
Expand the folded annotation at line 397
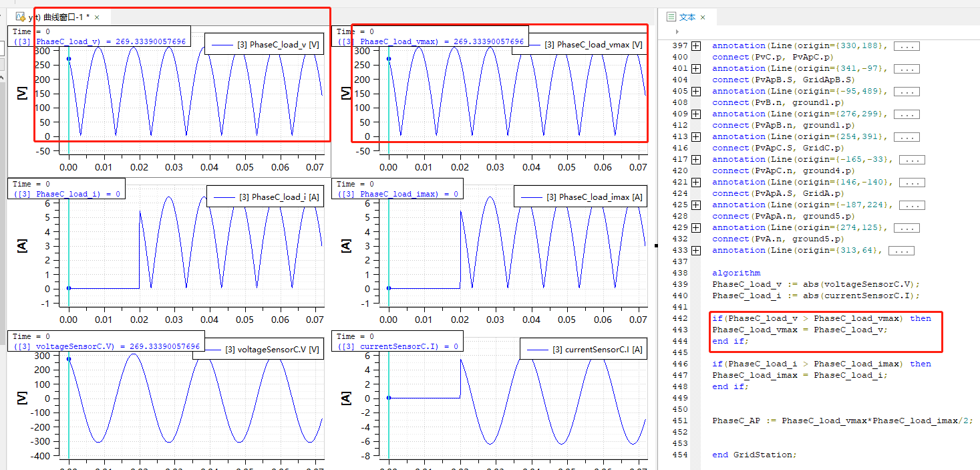click(696, 46)
